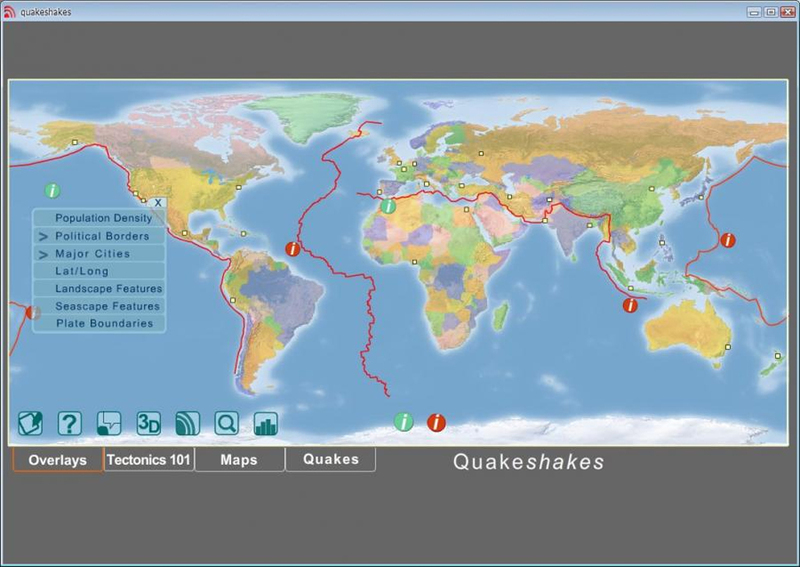Open the notes pencil tool icon
800x567 pixels.
(x=30, y=423)
